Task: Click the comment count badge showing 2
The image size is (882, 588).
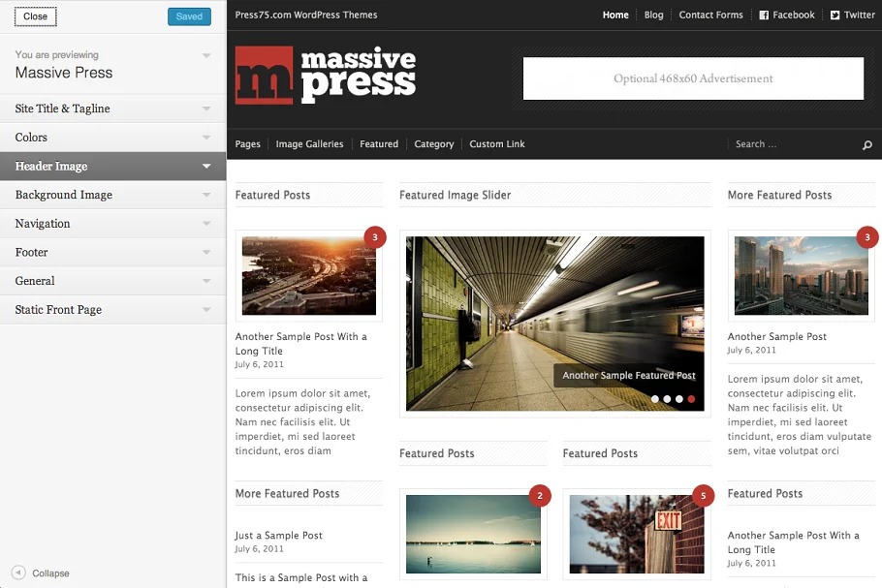Action: (x=540, y=496)
